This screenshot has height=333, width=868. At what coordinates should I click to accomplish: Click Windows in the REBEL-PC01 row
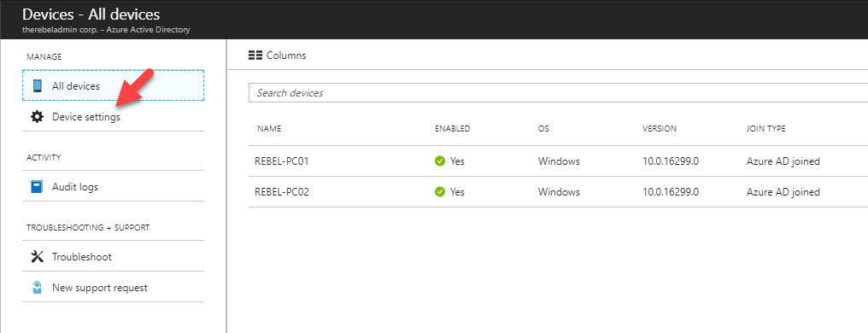559,161
